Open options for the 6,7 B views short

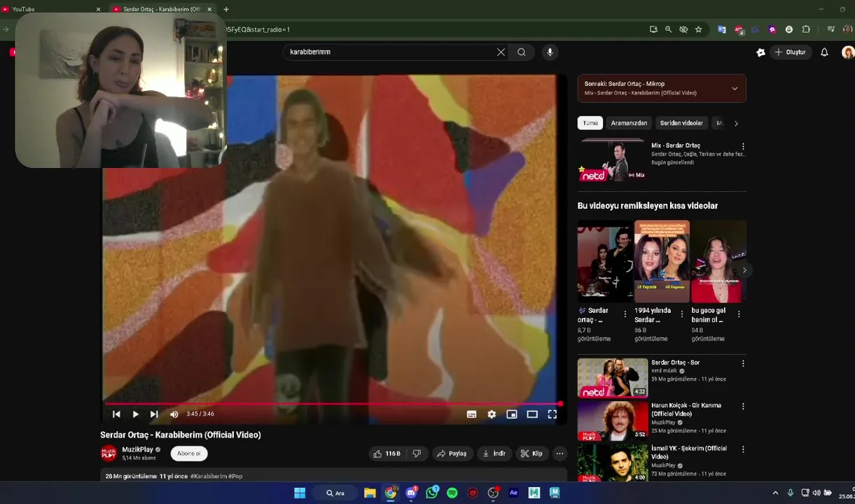tap(625, 314)
